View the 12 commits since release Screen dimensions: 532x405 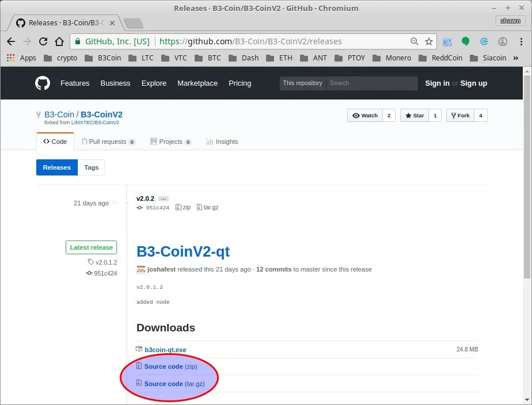click(x=274, y=269)
